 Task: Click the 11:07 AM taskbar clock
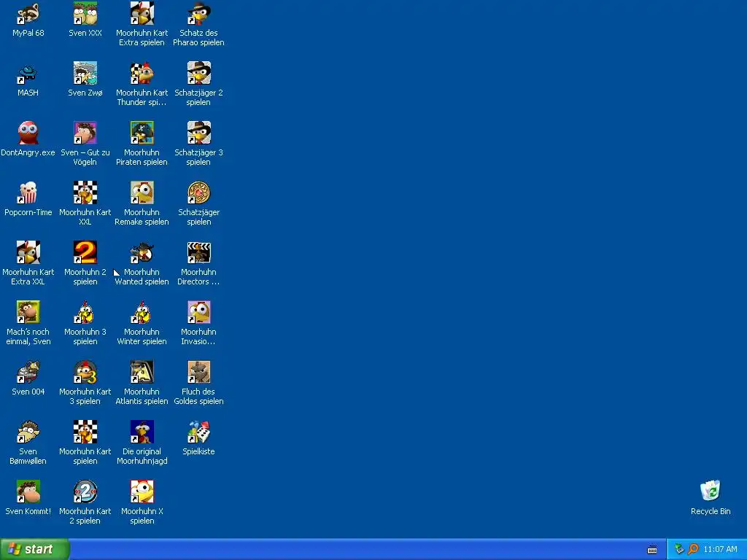point(720,550)
